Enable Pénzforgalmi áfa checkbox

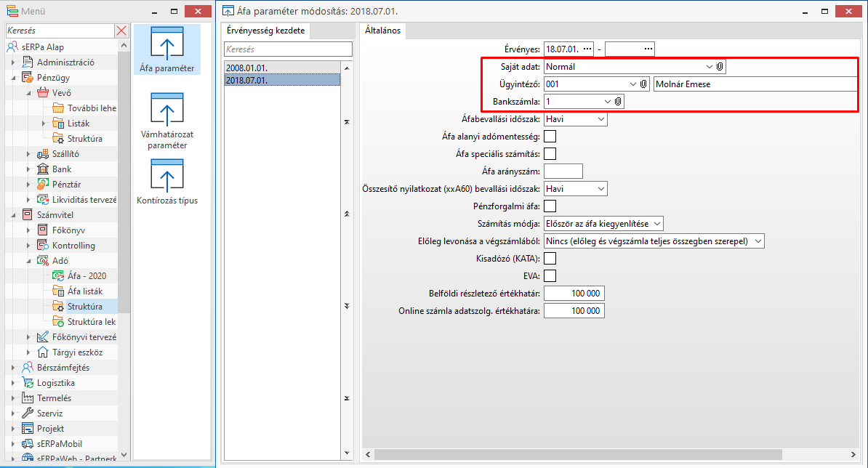tap(550, 206)
